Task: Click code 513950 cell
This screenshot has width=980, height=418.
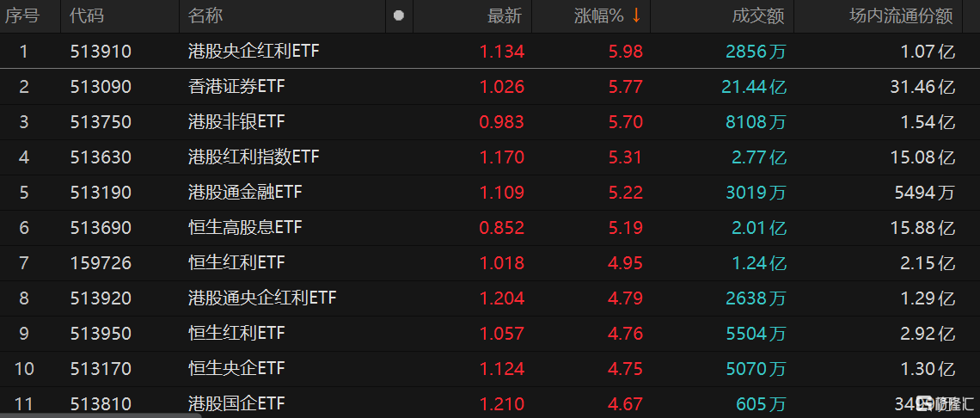Action: click(x=101, y=334)
